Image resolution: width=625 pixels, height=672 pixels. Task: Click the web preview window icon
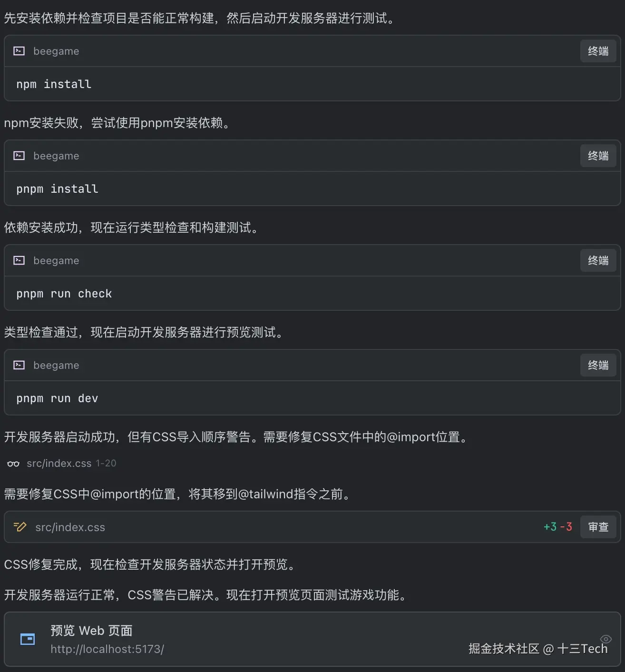(x=28, y=639)
